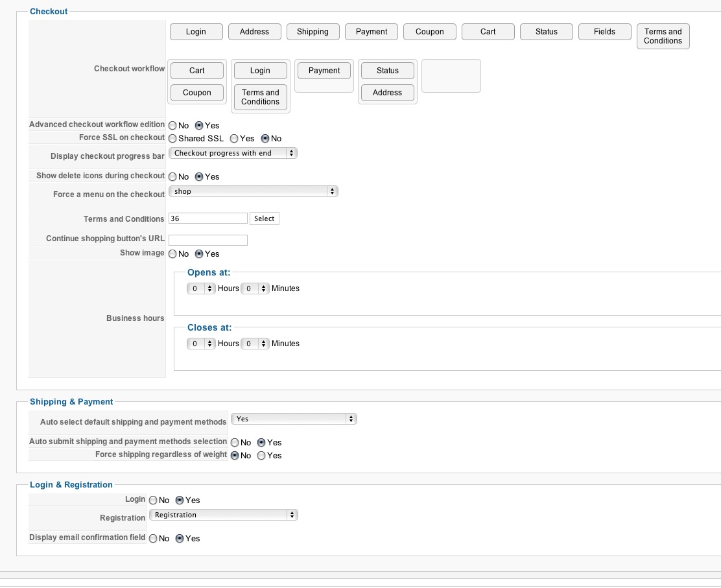Open the Auto select default shipping and payment dropdown
This screenshot has width=721, height=588.
point(294,419)
